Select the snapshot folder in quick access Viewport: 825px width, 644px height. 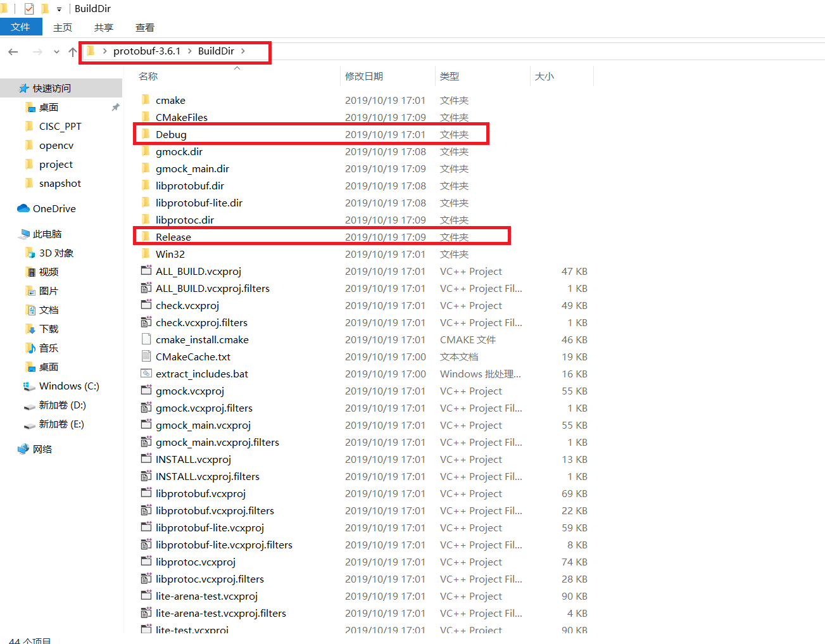[60, 183]
